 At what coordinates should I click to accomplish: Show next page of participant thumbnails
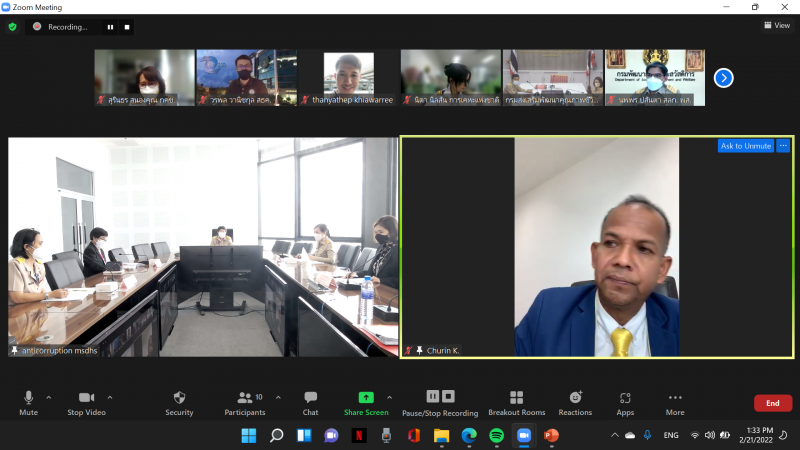click(723, 78)
